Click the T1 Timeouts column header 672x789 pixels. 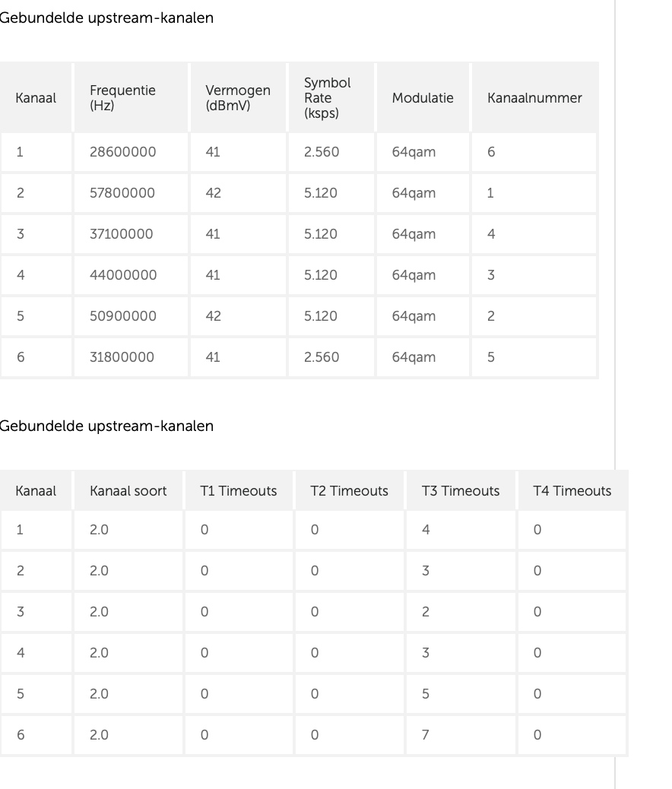(x=238, y=491)
